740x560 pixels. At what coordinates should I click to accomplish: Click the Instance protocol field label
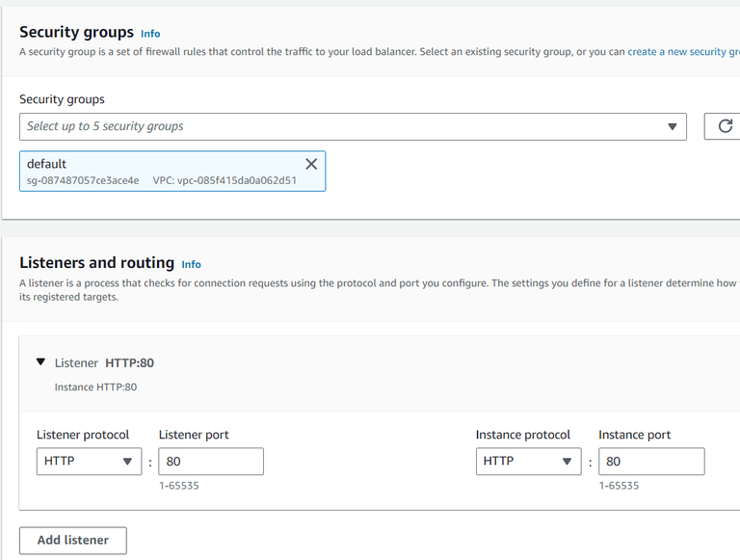[x=523, y=435]
